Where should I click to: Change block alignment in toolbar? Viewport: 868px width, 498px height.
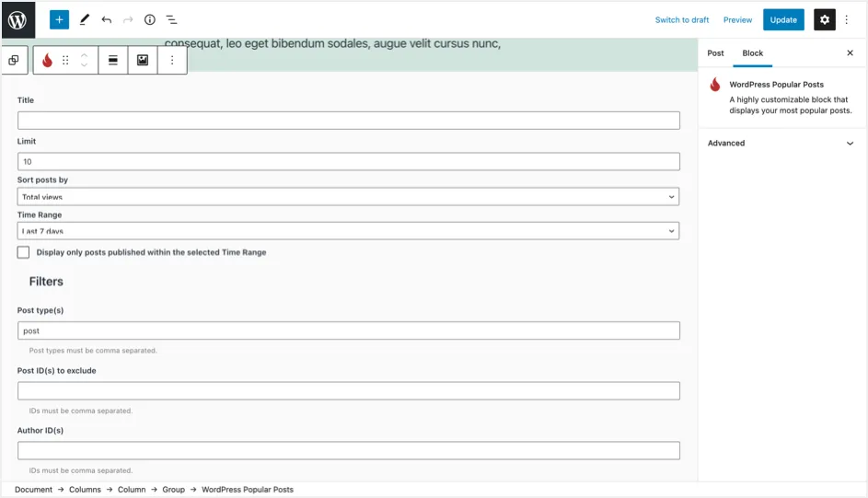[113, 61]
